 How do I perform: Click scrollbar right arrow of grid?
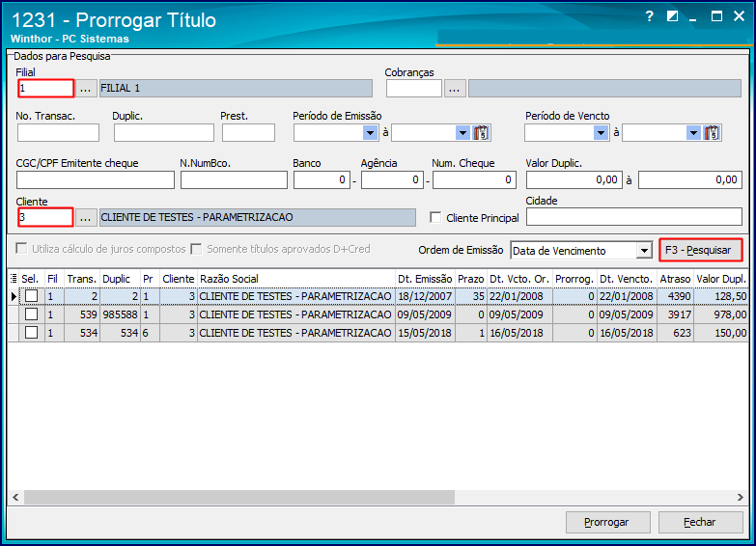741,498
